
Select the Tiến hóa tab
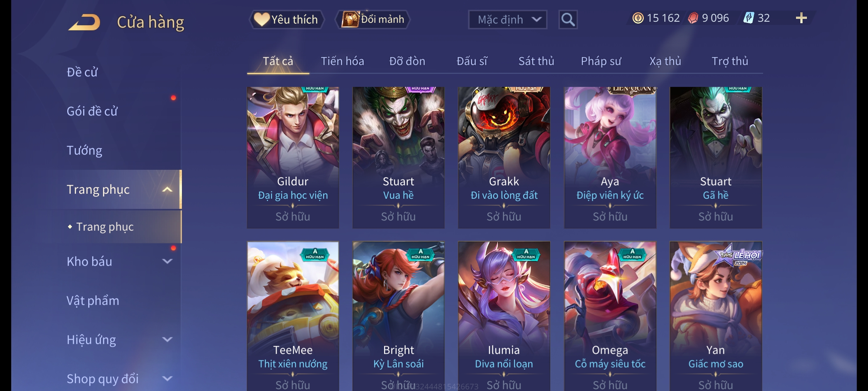tap(342, 61)
